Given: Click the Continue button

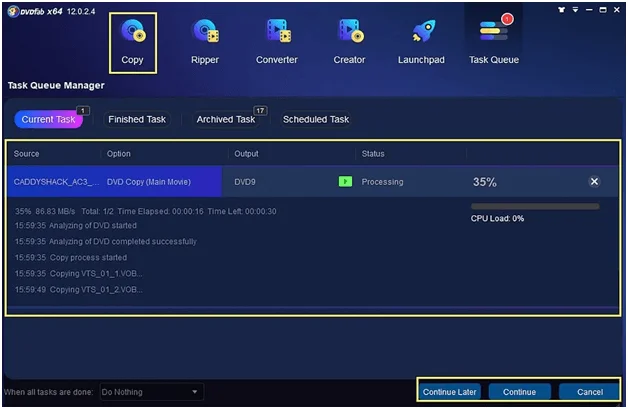Looking at the screenshot, I should pos(519,392).
